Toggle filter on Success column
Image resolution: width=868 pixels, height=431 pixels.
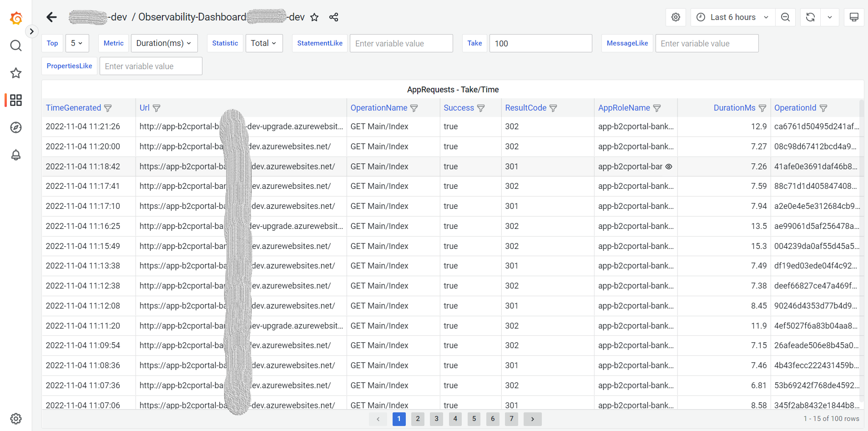tap(481, 108)
